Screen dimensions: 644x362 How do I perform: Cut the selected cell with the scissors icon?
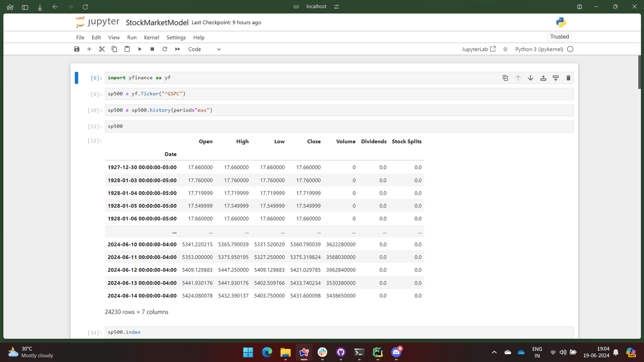point(102,49)
